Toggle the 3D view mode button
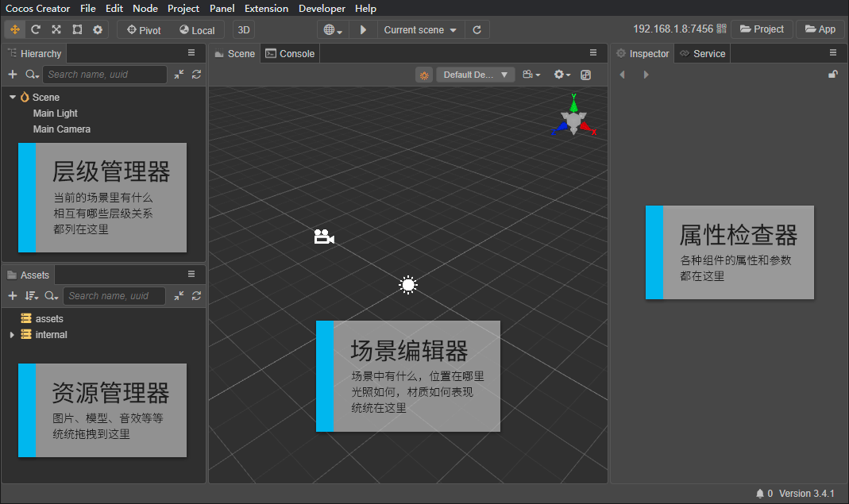Viewport: 849px width, 504px height. [x=244, y=30]
